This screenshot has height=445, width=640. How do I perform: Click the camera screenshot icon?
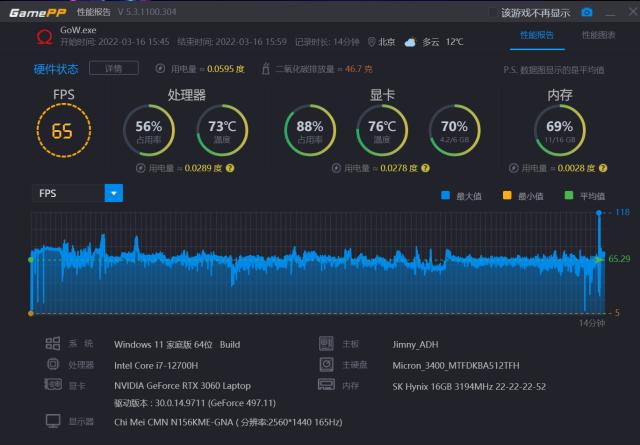pyautogui.click(x=587, y=13)
